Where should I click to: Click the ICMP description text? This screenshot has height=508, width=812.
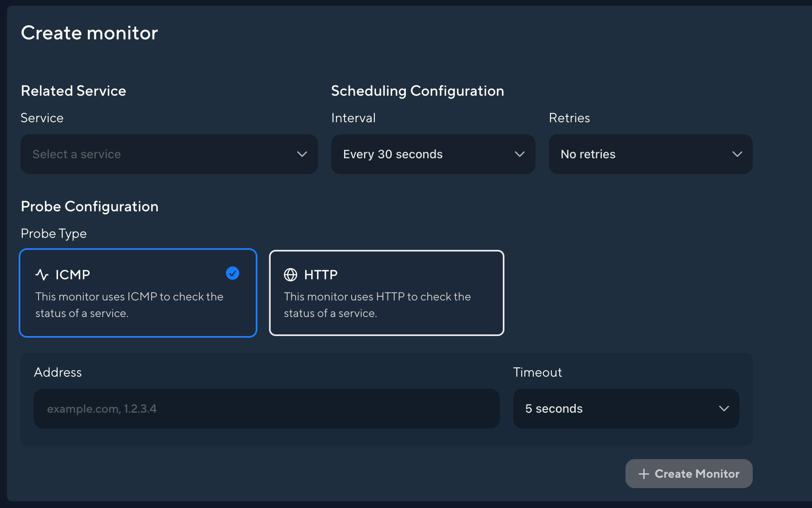pos(129,305)
